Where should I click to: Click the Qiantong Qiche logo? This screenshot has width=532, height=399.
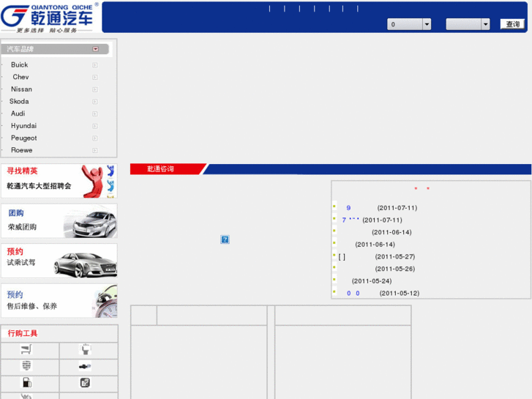click(x=50, y=17)
